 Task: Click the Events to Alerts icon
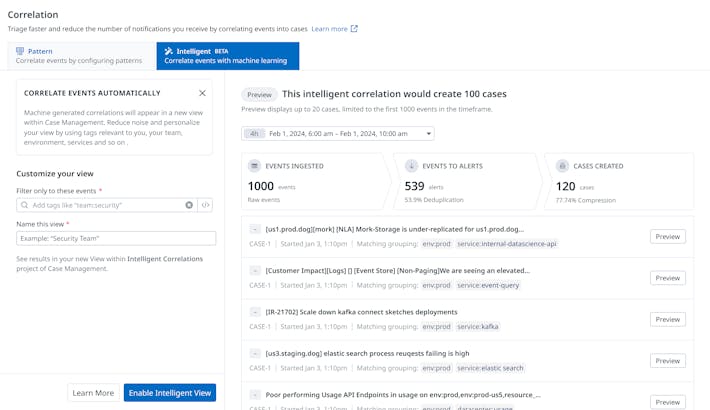pyautogui.click(x=411, y=166)
